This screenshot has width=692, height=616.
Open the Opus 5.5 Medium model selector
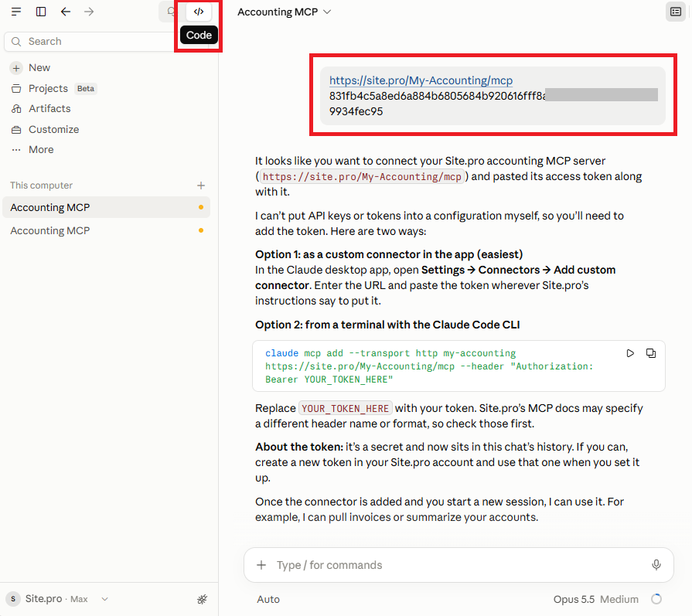pos(596,600)
